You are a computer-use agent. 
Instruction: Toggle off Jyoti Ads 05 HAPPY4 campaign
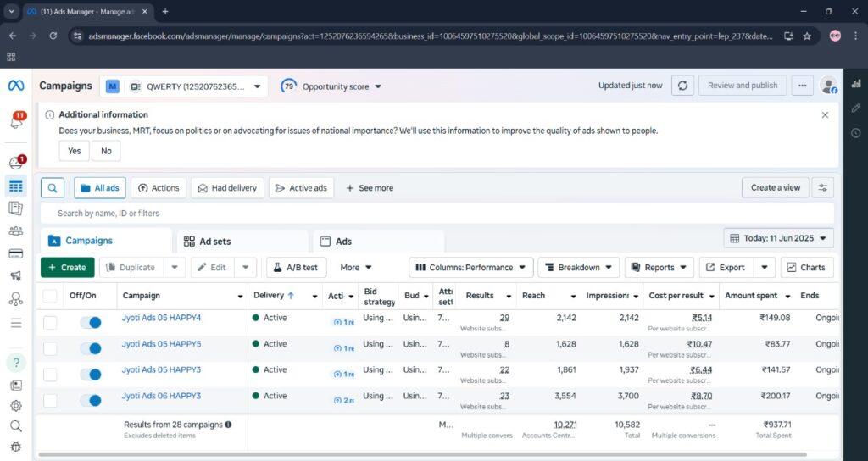tap(91, 322)
